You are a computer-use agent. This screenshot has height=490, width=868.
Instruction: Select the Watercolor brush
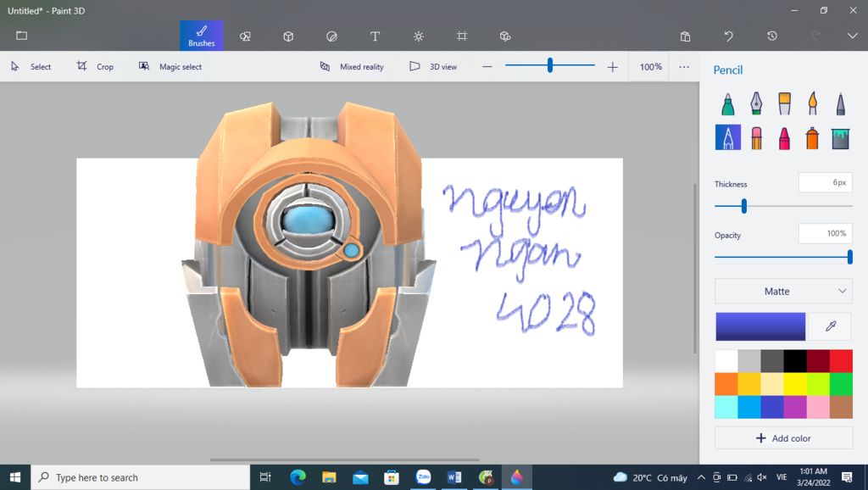coord(813,103)
